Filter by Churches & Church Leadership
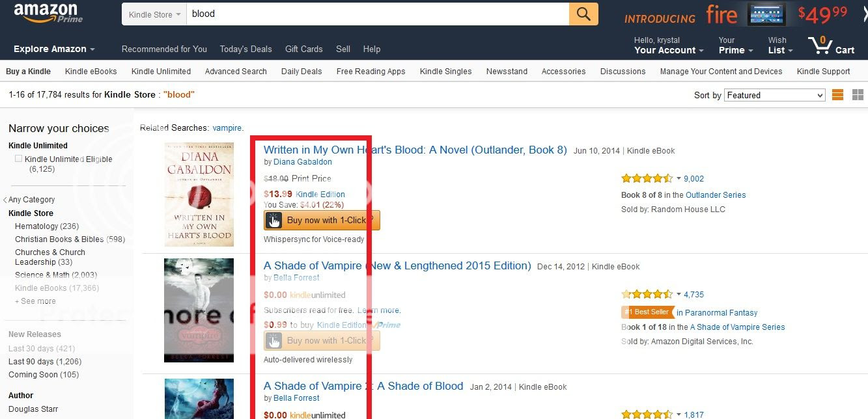This screenshot has height=419, width=868. coord(50,257)
